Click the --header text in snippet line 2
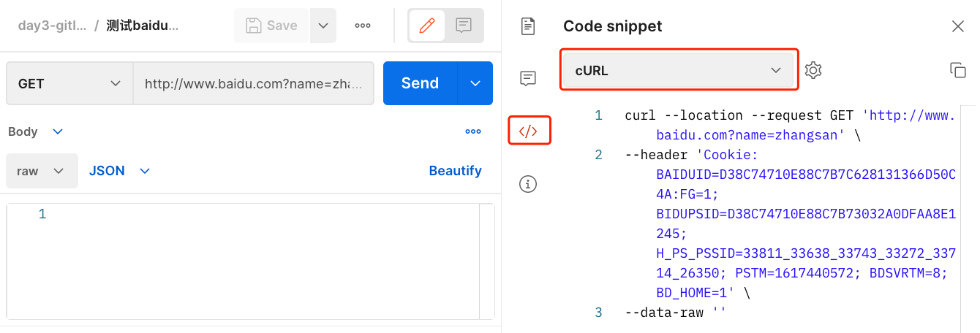Screen dimensions: 980x333 pyautogui.click(x=656, y=155)
